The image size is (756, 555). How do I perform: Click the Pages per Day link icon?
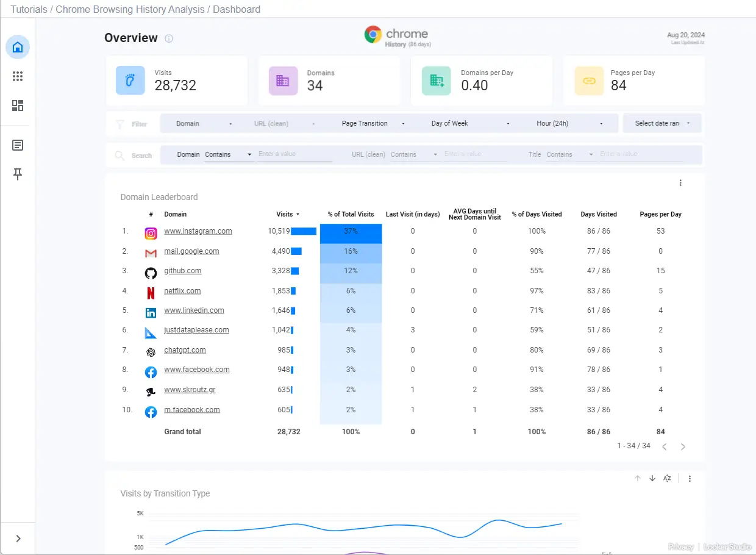click(x=589, y=81)
